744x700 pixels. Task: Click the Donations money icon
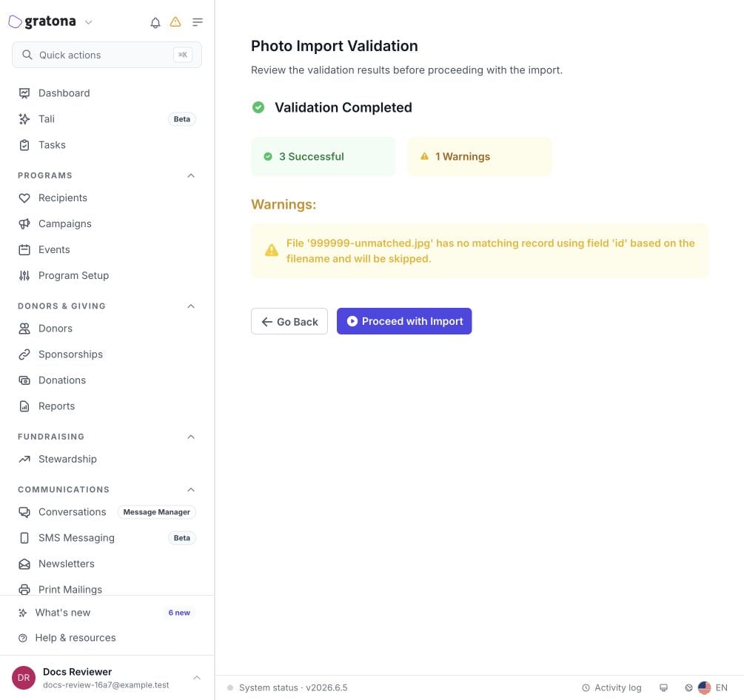pos(24,380)
